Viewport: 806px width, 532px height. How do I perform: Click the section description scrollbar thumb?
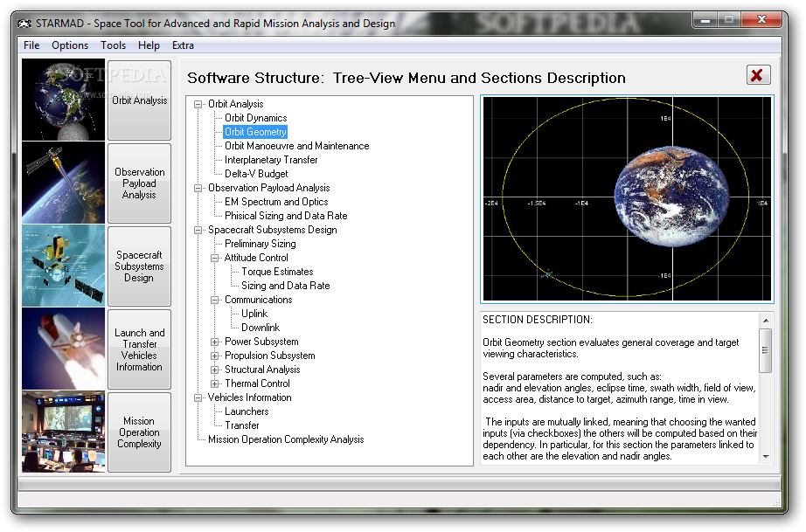click(x=766, y=350)
